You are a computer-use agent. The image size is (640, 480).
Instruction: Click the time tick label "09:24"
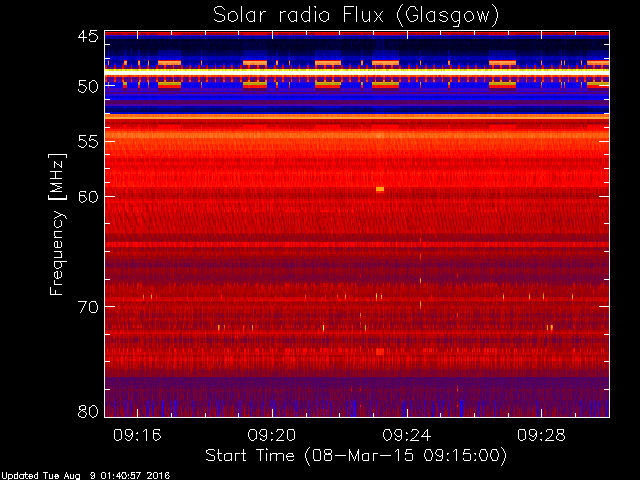[407, 436]
